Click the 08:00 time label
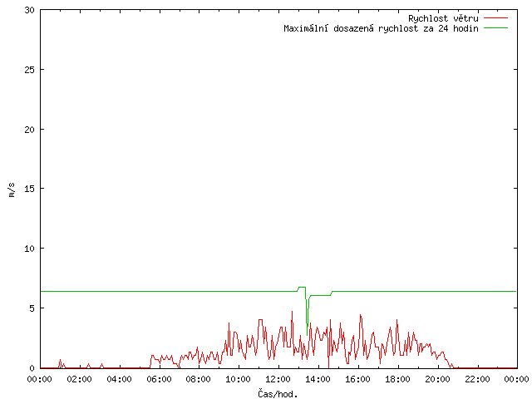532x399 pixels. pyautogui.click(x=199, y=379)
